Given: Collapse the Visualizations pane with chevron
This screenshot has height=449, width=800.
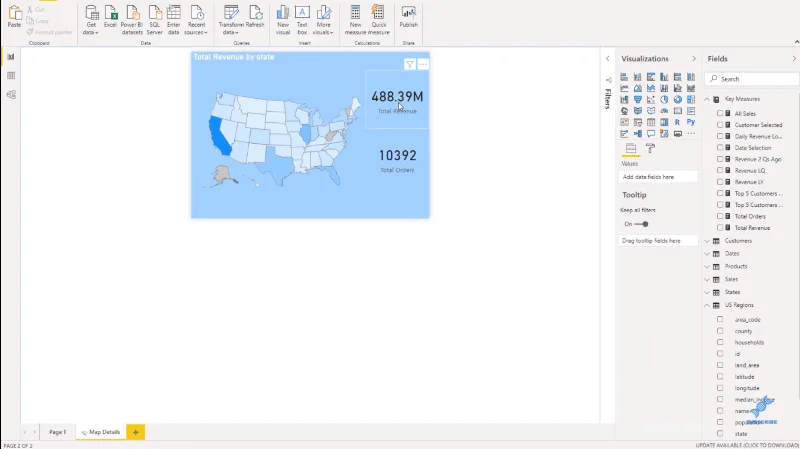Looking at the screenshot, I should [694, 59].
